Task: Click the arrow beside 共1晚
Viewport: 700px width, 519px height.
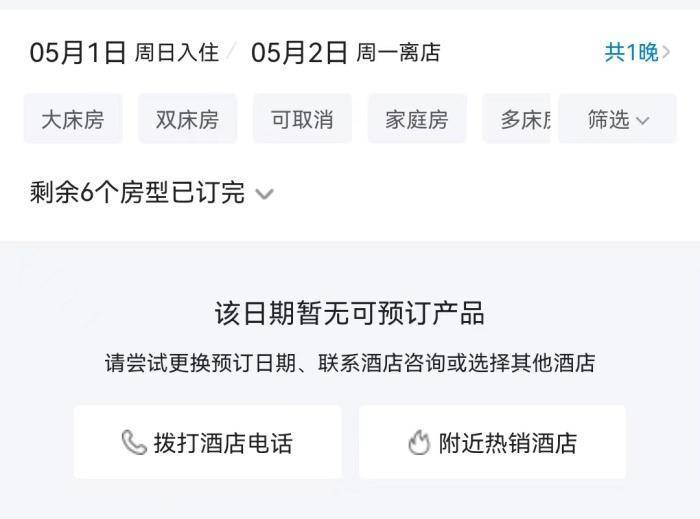Action: click(666, 52)
